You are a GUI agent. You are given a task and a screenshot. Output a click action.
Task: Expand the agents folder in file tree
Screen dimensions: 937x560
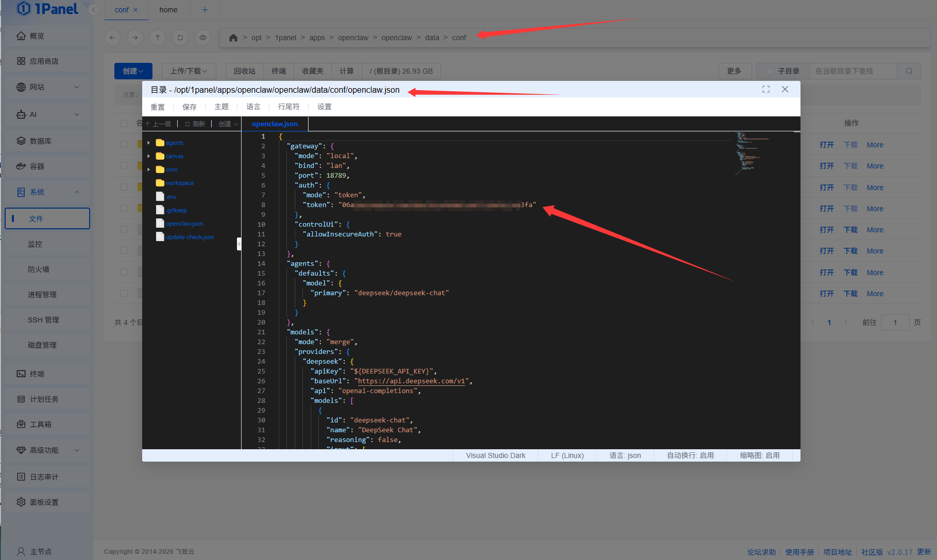coord(149,143)
